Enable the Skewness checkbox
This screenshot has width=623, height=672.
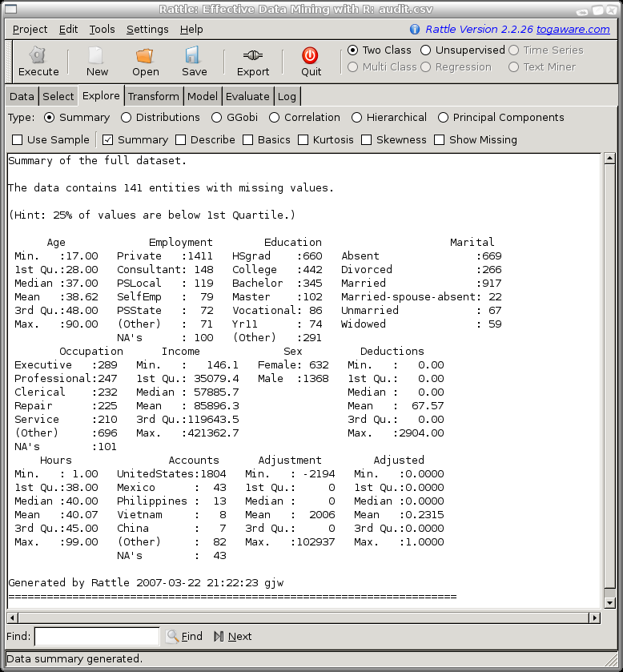pyautogui.click(x=366, y=139)
